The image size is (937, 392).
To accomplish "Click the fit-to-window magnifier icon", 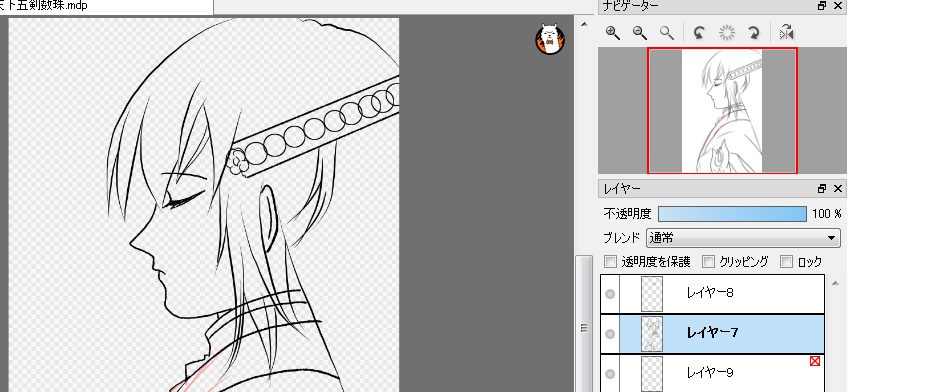I will 667,33.
